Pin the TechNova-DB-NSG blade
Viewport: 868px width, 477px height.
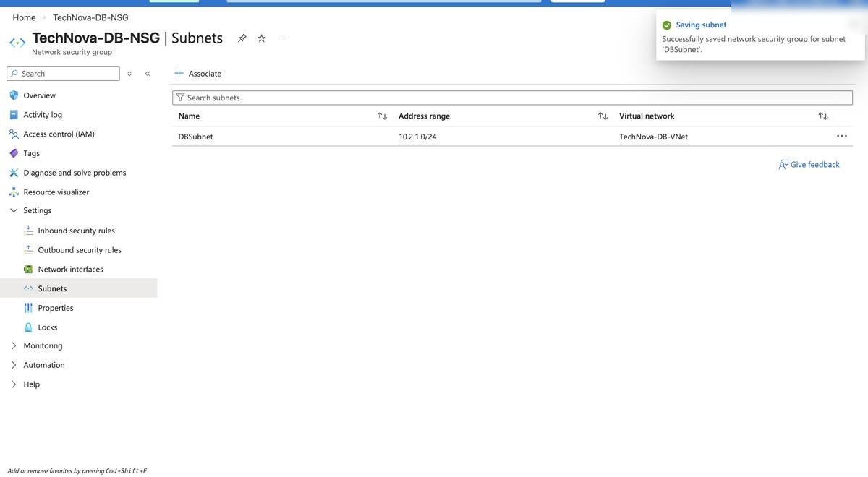click(242, 38)
